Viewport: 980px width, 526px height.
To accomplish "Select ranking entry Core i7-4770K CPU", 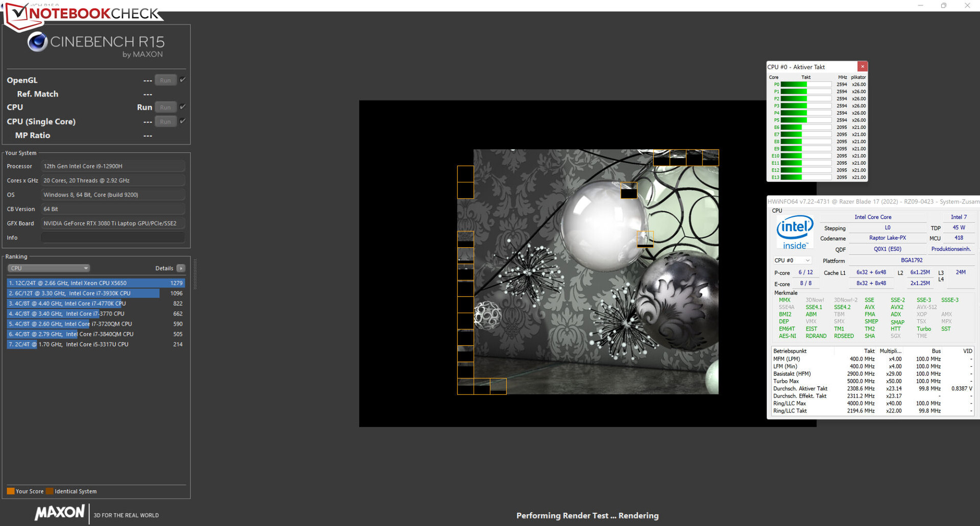I will pyautogui.click(x=96, y=304).
